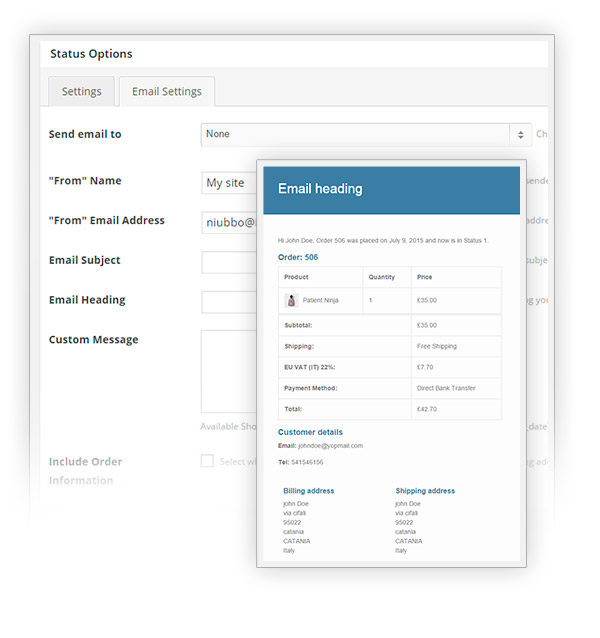Click the Patient Ninja product thumbnail
The image size is (600, 638).
pyautogui.click(x=291, y=300)
